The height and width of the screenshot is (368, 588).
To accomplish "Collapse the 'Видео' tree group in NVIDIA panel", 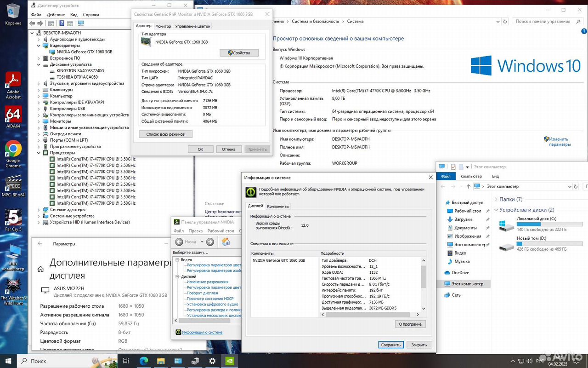I will (x=177, y=260).
